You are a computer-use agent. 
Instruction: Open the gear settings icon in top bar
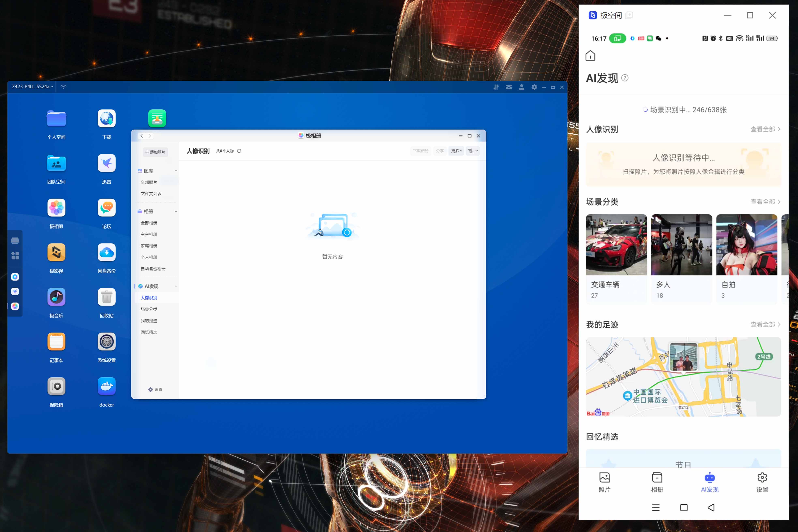point(534,87)
